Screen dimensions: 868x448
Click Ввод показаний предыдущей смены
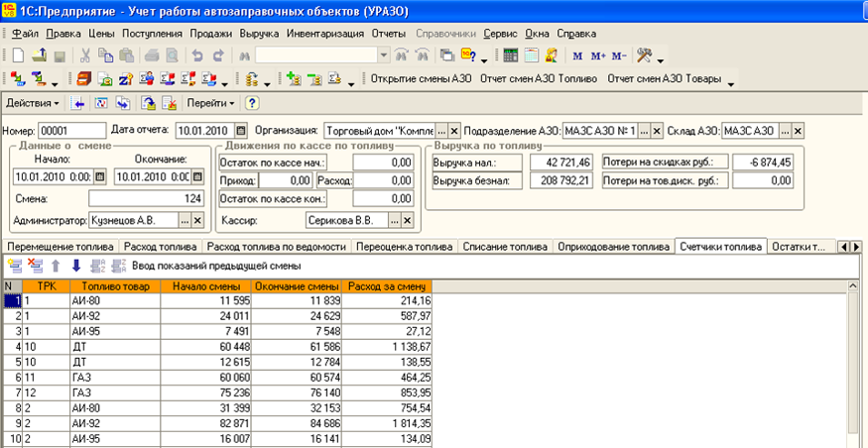[x=216, y=266]
